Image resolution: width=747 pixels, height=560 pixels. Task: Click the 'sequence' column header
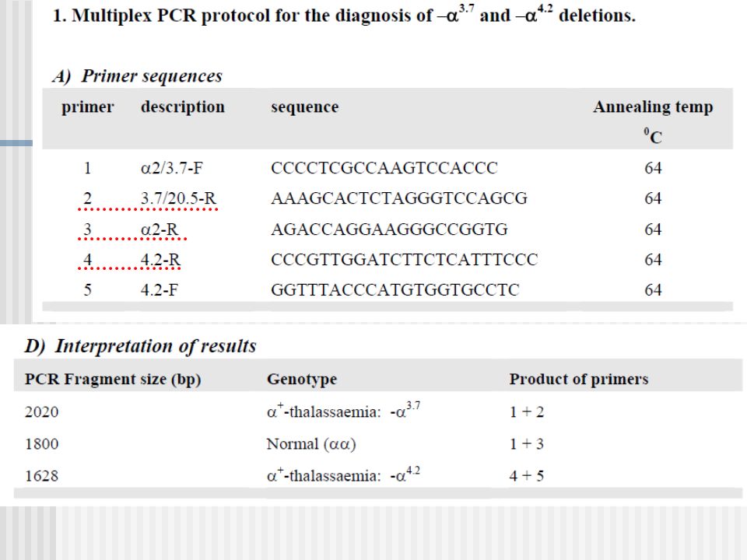click(x=305, y=107)
